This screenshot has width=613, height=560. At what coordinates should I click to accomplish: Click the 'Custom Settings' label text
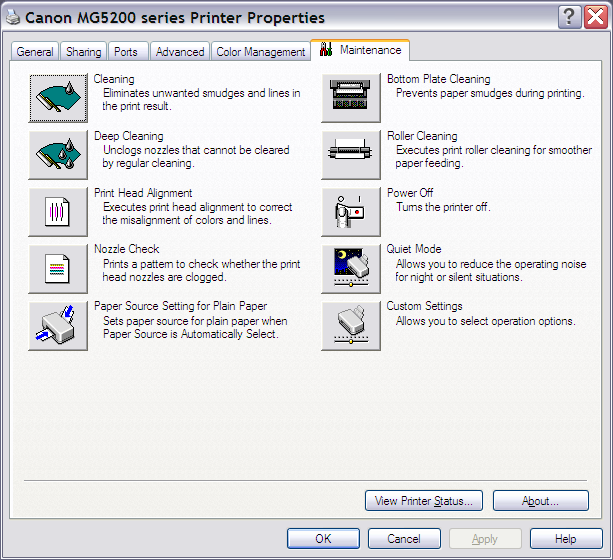(x=425, y=306)
